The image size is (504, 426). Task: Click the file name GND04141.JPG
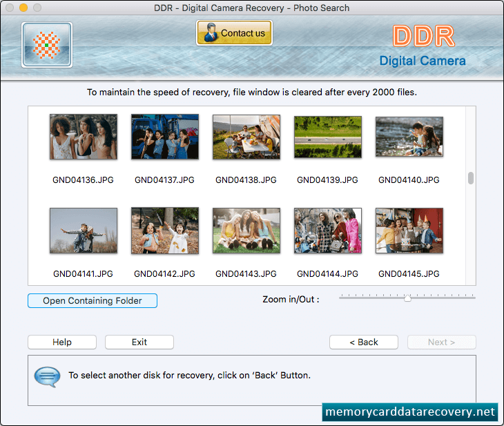[x=84, y=274]
